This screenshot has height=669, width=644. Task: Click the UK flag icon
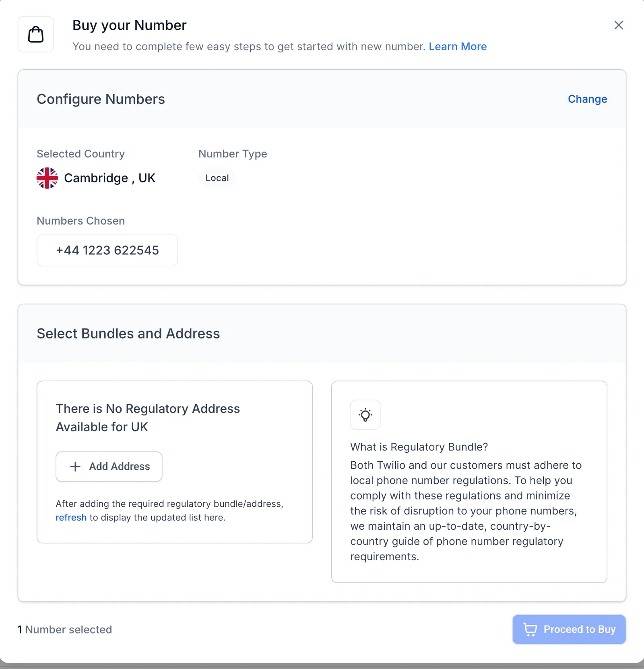click(47, 178)
